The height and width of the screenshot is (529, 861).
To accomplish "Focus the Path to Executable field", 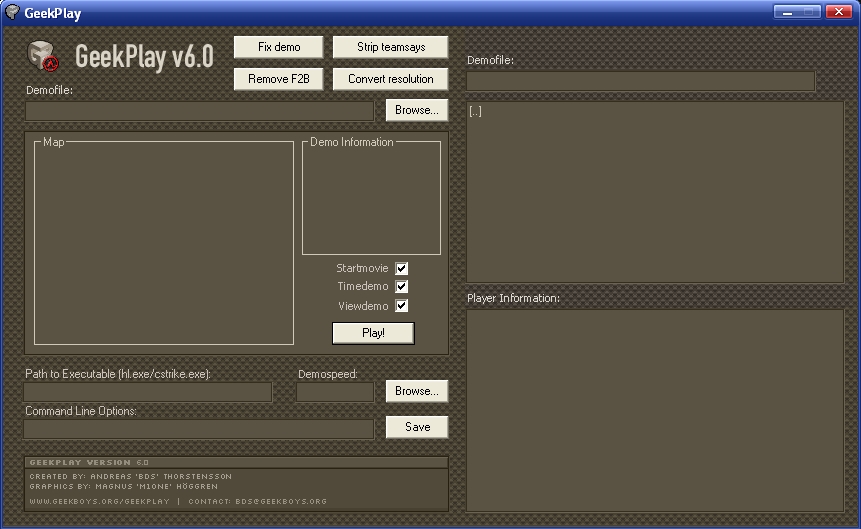I will [148, 392].
